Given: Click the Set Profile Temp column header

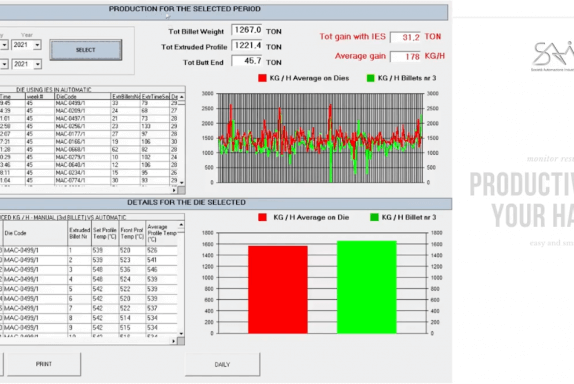Looking at the screenshot, I should [x=105, y=233].
